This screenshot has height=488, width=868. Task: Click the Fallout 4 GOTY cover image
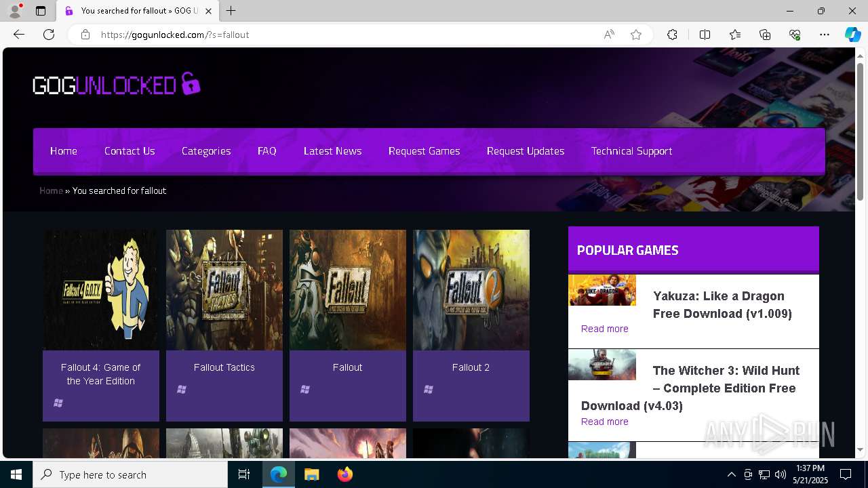tap(101, 290)
